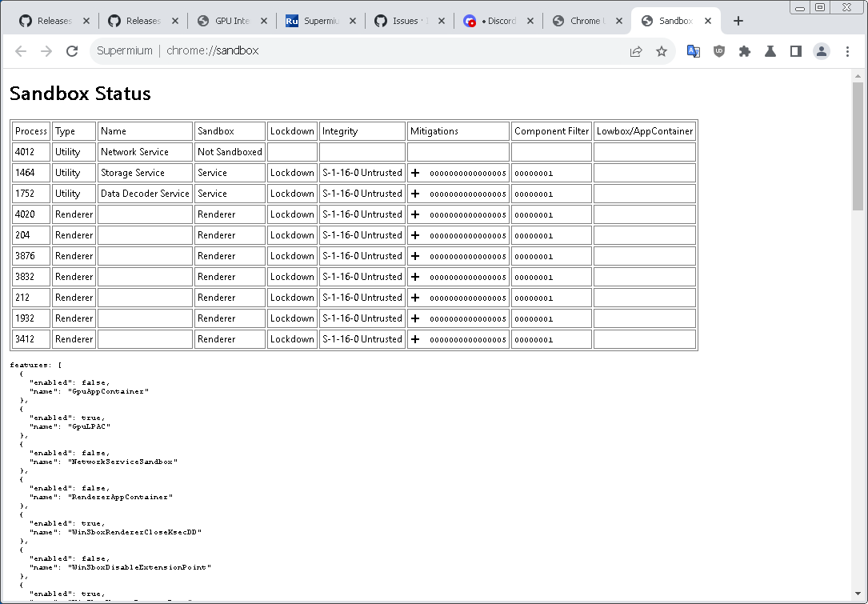Bookmark this page with star icon
This screenshot has height=604, width=868.
tap(662, 51)
